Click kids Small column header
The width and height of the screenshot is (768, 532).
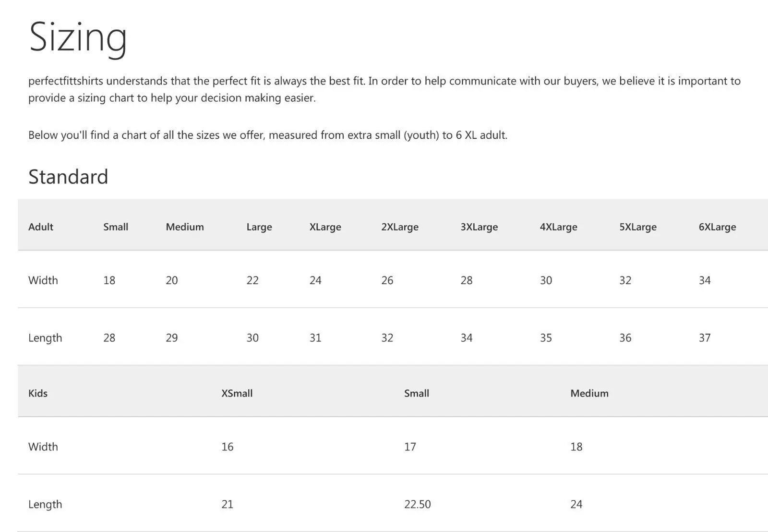click(x=417, y=393)
